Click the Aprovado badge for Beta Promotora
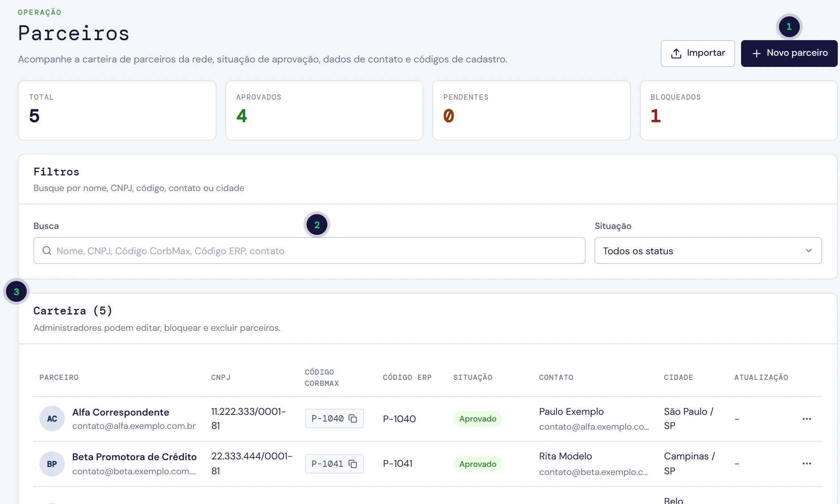 pos(478,464)
